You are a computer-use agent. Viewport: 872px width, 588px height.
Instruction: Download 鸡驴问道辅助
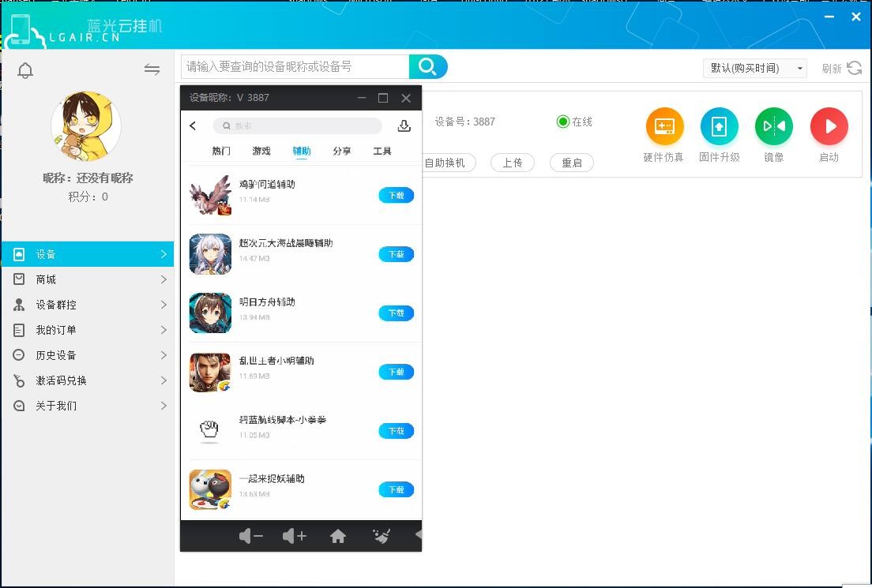click(396, 195)
